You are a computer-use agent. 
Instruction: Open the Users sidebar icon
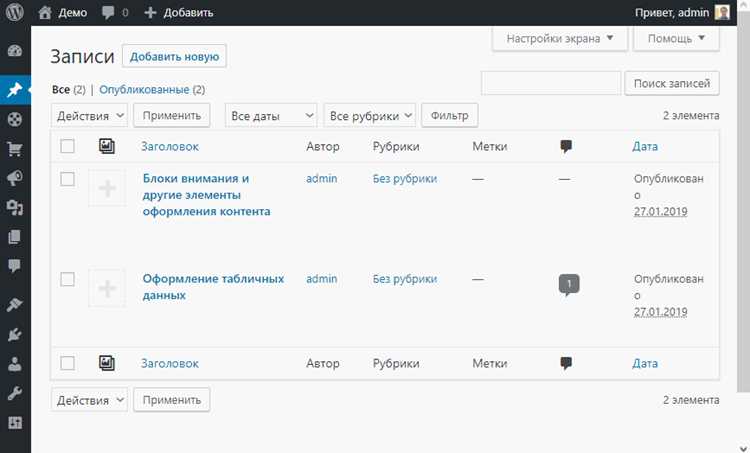(15, 364)
